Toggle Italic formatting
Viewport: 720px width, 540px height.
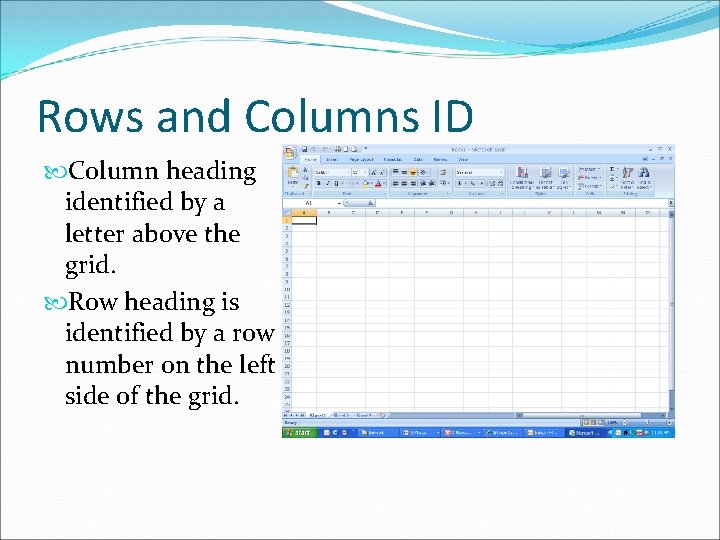pos(328,183)
